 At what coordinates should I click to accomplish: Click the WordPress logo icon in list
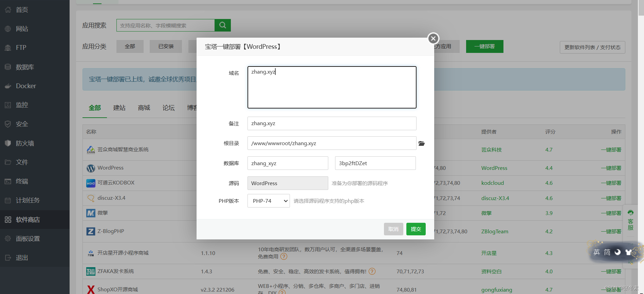point(91,168)
